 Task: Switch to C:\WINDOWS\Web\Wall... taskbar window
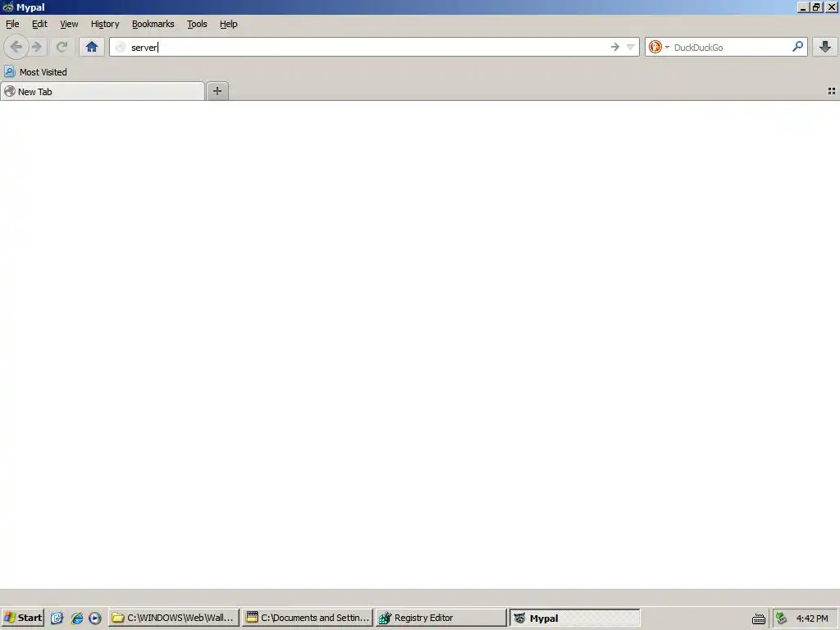pyautogui.click(x=174, y=618)
